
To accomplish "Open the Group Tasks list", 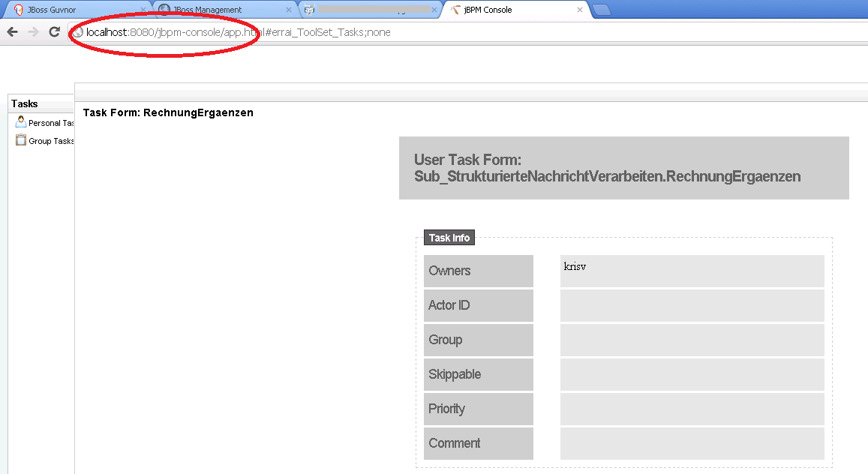I will (51, 141).
